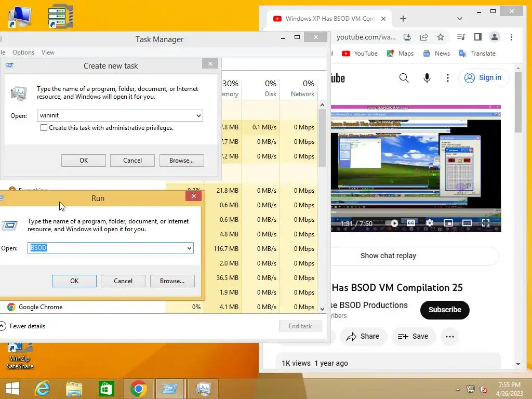Open Chrome profile avatar icon
The width and height of the screenshot is (532, 399).
coord(495,37)
